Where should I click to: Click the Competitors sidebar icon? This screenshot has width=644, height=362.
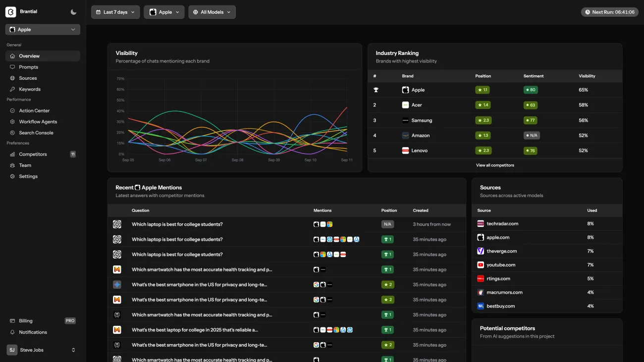(x=13, y=155)
